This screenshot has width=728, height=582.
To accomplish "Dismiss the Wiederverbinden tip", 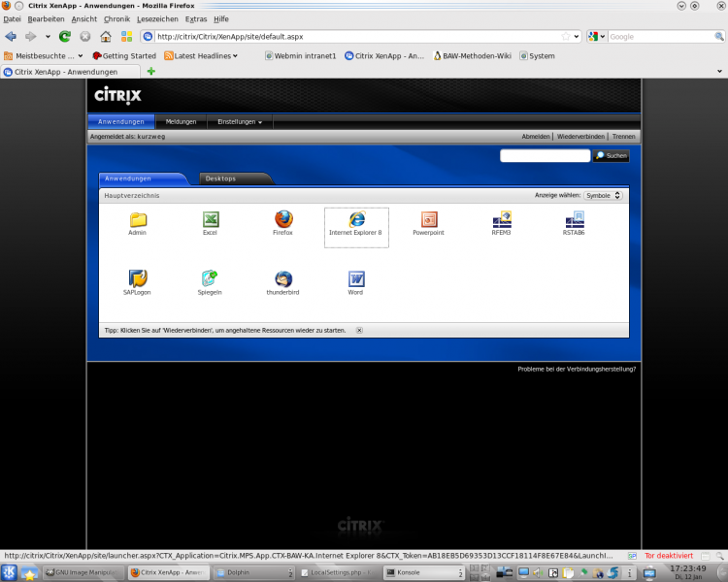I will (x=359, y=331).
